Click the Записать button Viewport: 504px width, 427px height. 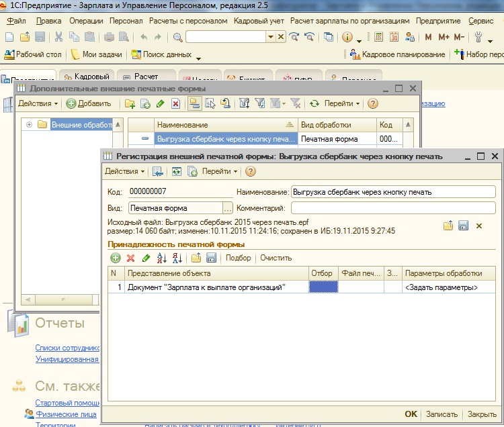442,414
